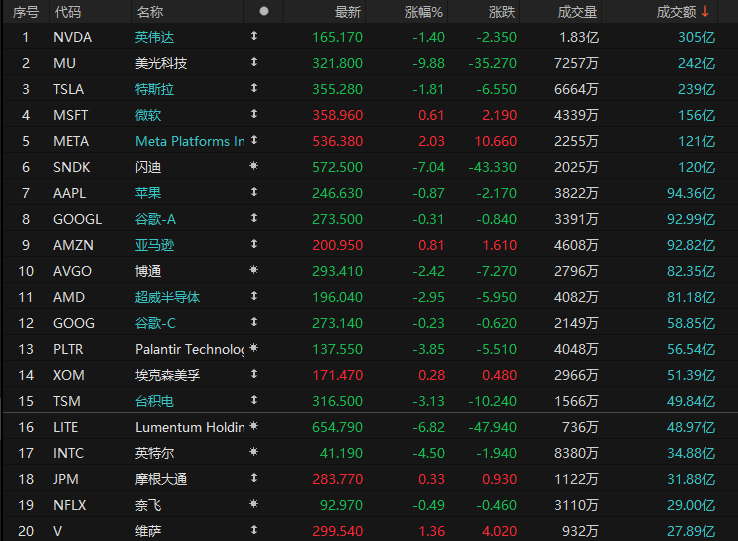This screenshot has width=738, height=541.
Task: Sort by 代码 column header
Action: tap(68, 12)
